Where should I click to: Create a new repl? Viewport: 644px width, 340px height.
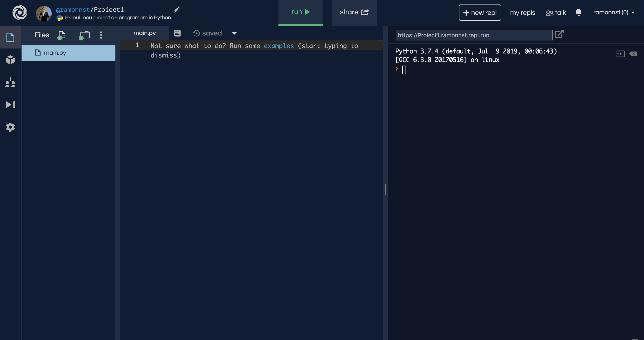tap(480, 13)
